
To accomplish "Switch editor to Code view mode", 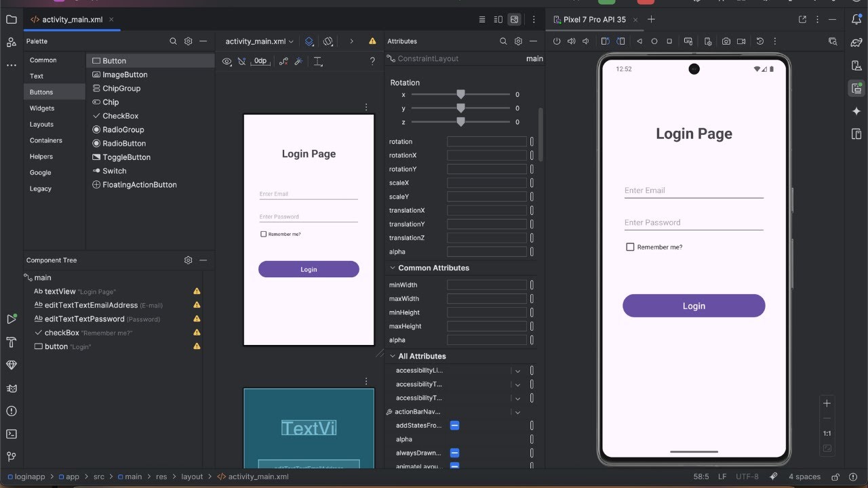I will (482, 20).
